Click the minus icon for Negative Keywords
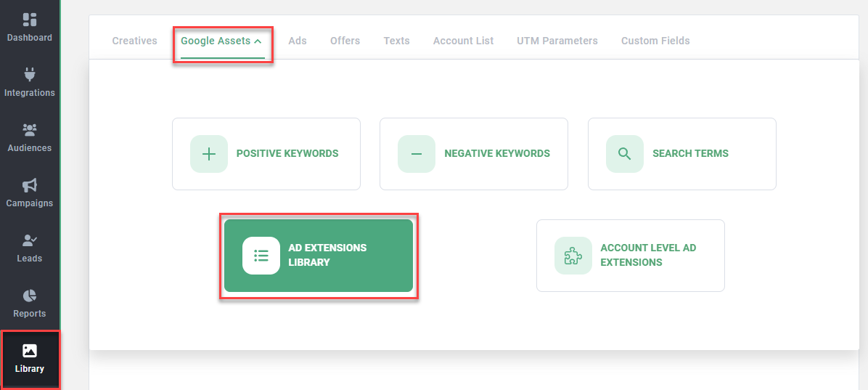Viewport: 868px width, 390px height. click(417, 154)
